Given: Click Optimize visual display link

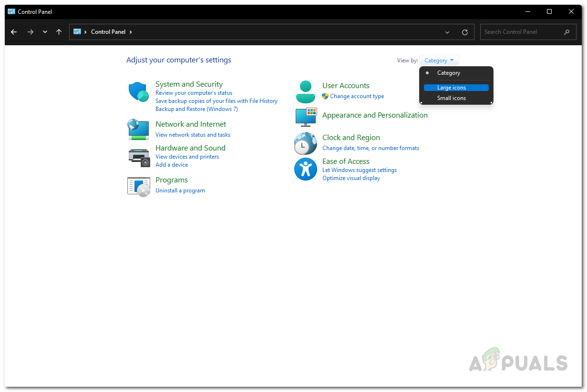Looking at the screenshot, I should click(x=351, y=178).
